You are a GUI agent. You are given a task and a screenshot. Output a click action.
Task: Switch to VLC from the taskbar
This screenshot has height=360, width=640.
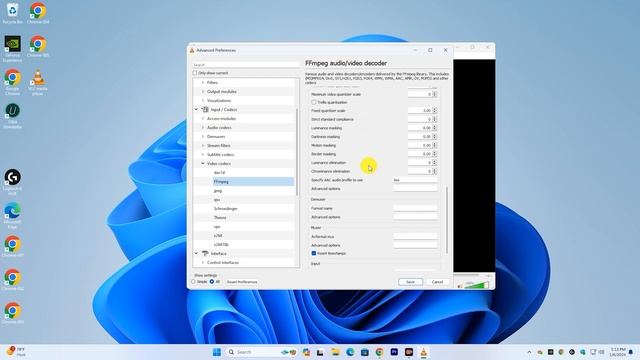tap(423, 352)
